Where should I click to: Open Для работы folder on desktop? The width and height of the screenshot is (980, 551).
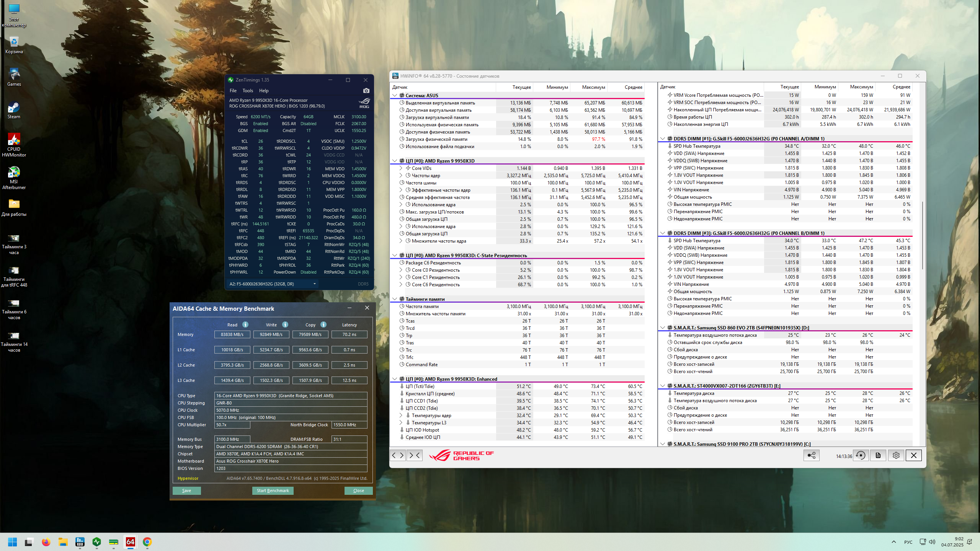(14, 208)
